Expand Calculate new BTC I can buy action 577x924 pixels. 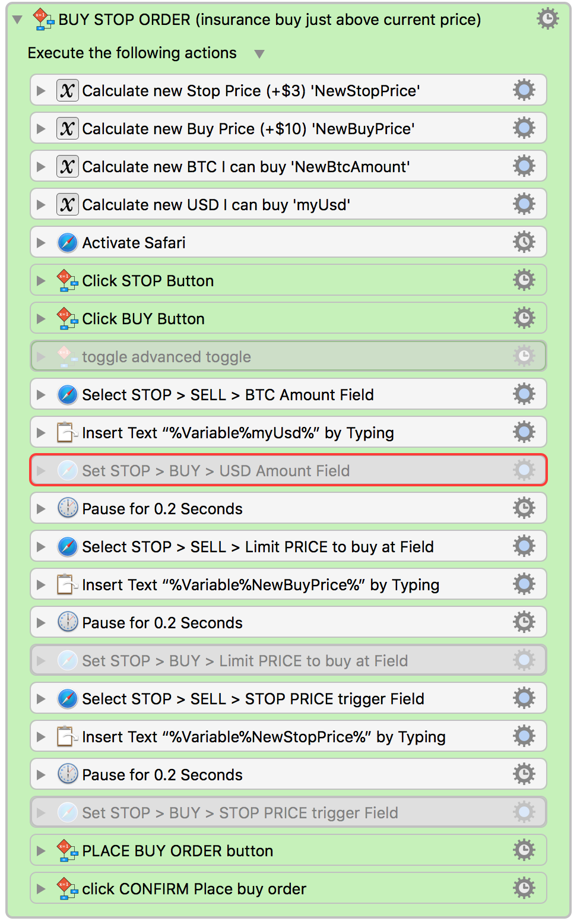(41, 167)
